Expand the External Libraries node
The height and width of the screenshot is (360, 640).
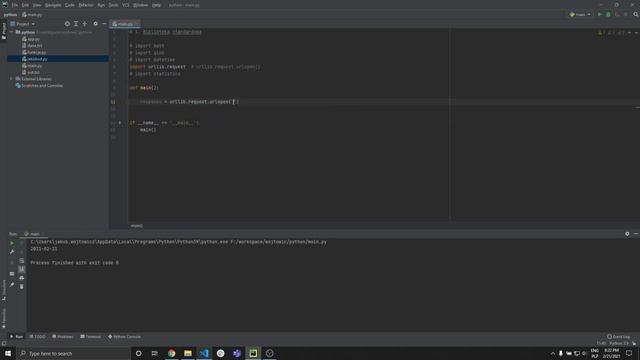(x=11, y=79)
